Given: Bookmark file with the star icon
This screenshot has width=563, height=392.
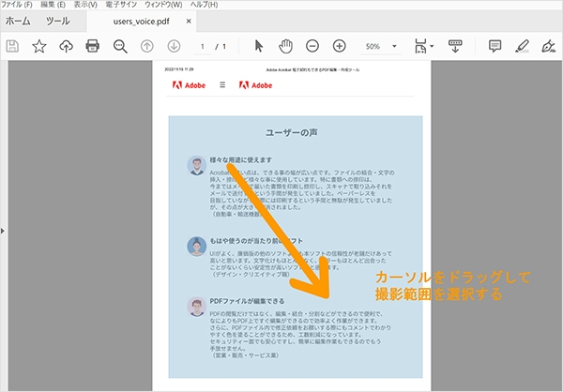Looking at the screenshot, I should [x=39, y=46].
